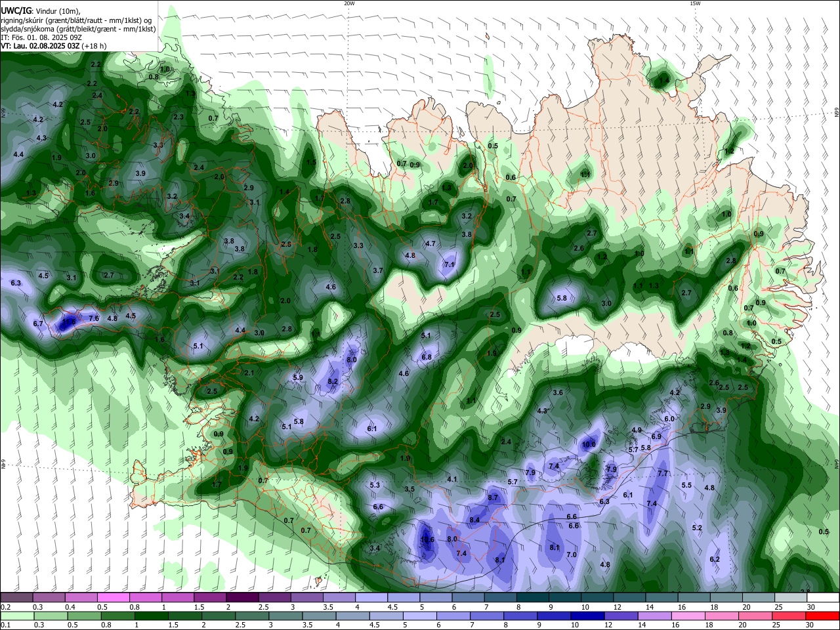Screen dimensions: 840x630
Task: Click the 7.0 precipitation value
Action: (x=572, y=555)
